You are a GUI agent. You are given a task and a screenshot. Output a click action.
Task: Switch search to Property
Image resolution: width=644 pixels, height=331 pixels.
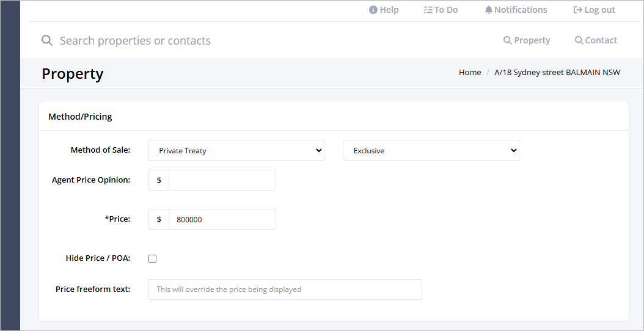(527, 40)
